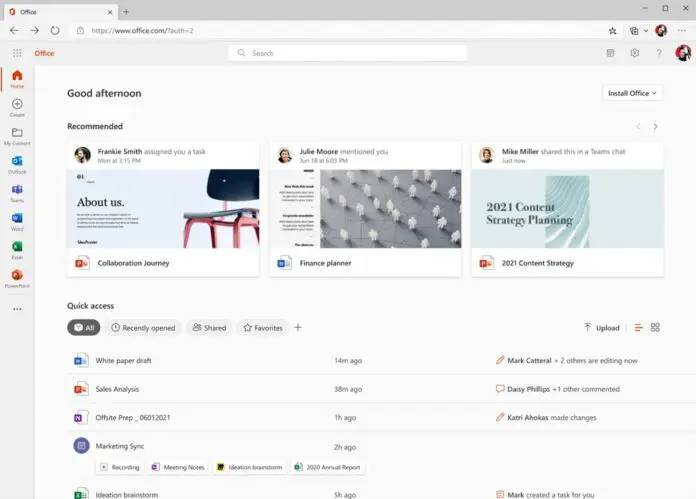Go to Home in the sidebar
The width and height of the screenshot is (696, 499).
pyautogui.click(x=17, y=79)
